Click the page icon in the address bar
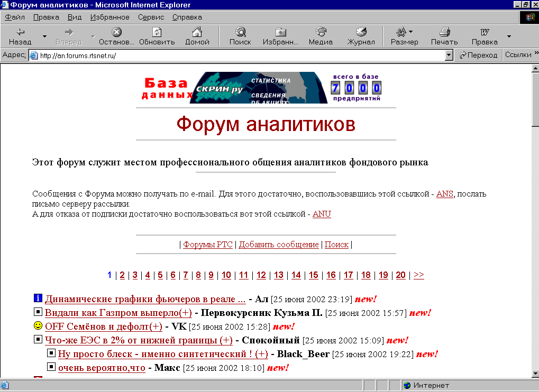 (x=34, y=55)
